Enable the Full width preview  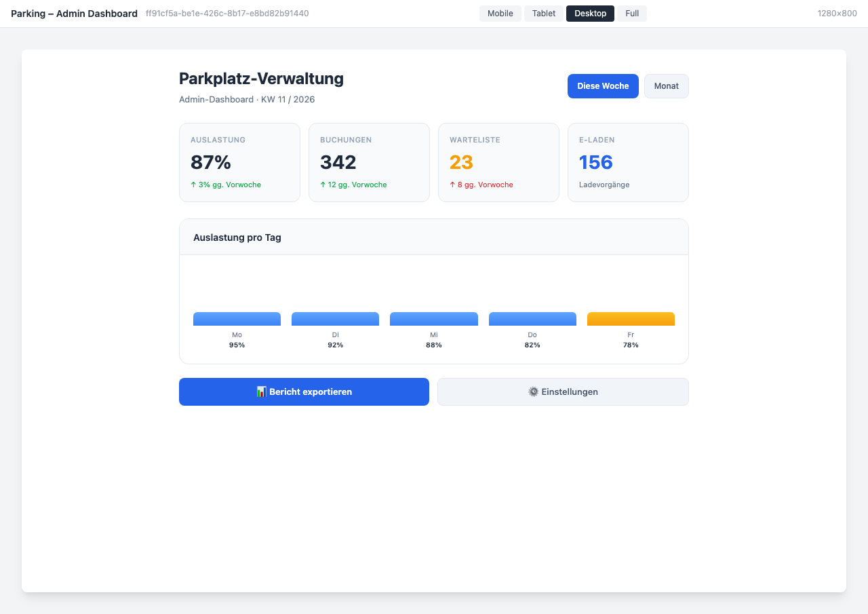[x=631, y=13]
